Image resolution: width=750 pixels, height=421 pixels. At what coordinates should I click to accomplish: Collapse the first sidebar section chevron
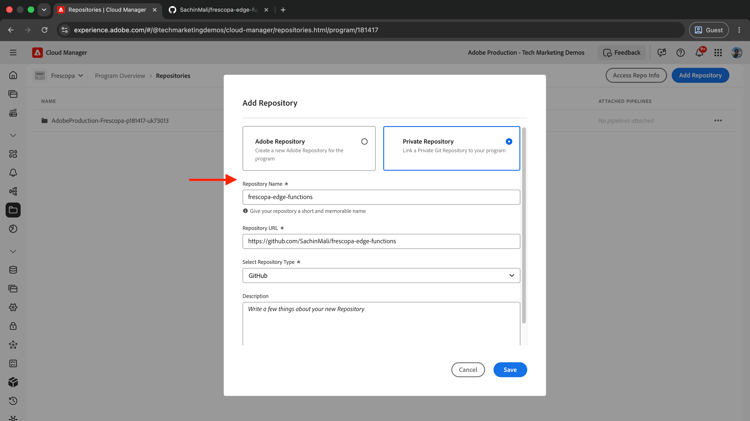13,135
